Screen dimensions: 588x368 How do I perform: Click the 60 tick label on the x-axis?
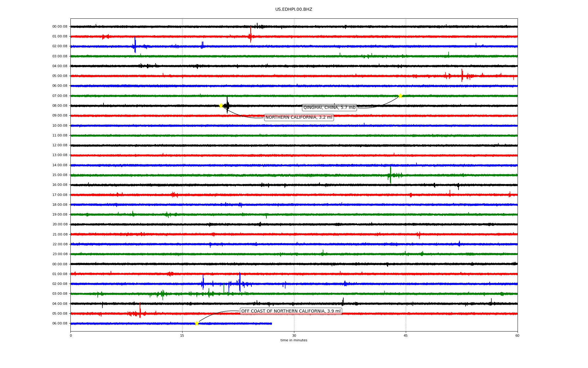tap(517, 335)
